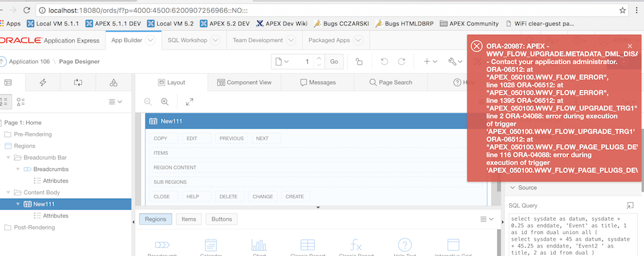Image resolution: width=644 pixels, height=256 pixels.
Task: Open the SQL Workshop tab
Action: (x=187, y=41)
